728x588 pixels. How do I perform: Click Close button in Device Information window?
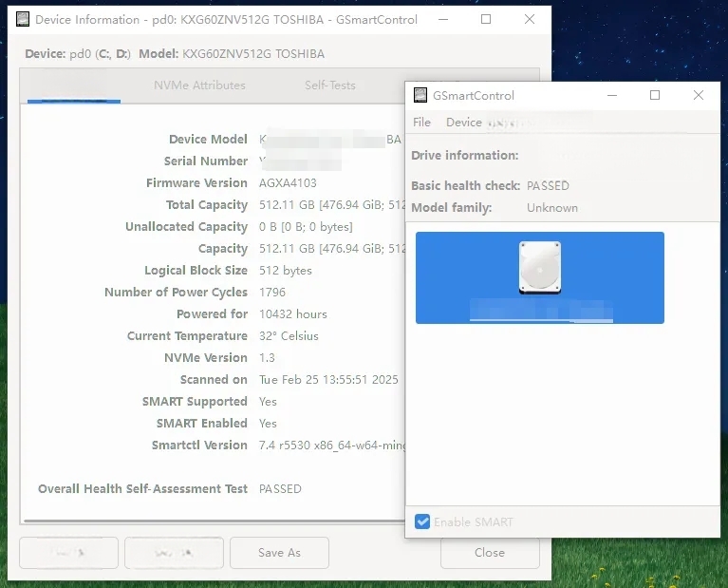click(x=490, y=553)
